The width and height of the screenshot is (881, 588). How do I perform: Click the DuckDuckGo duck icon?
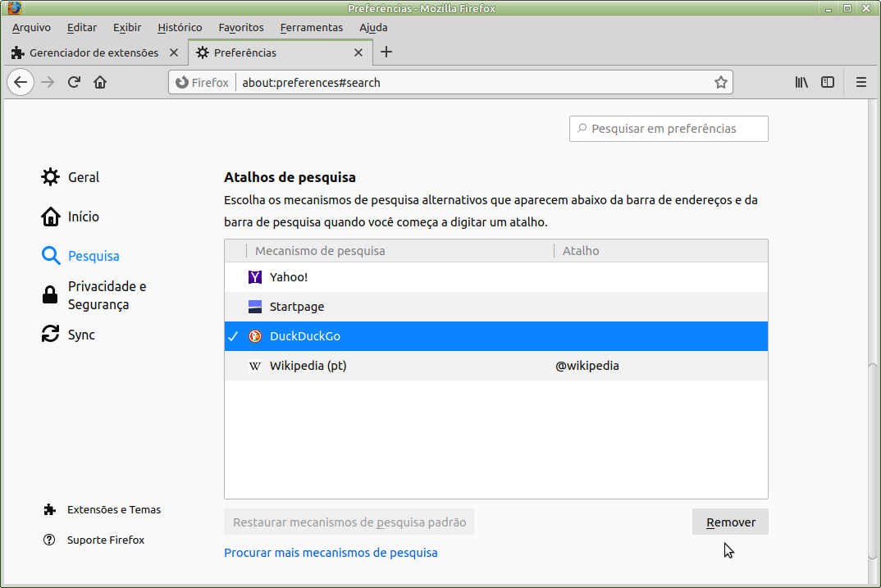(255, 336)
